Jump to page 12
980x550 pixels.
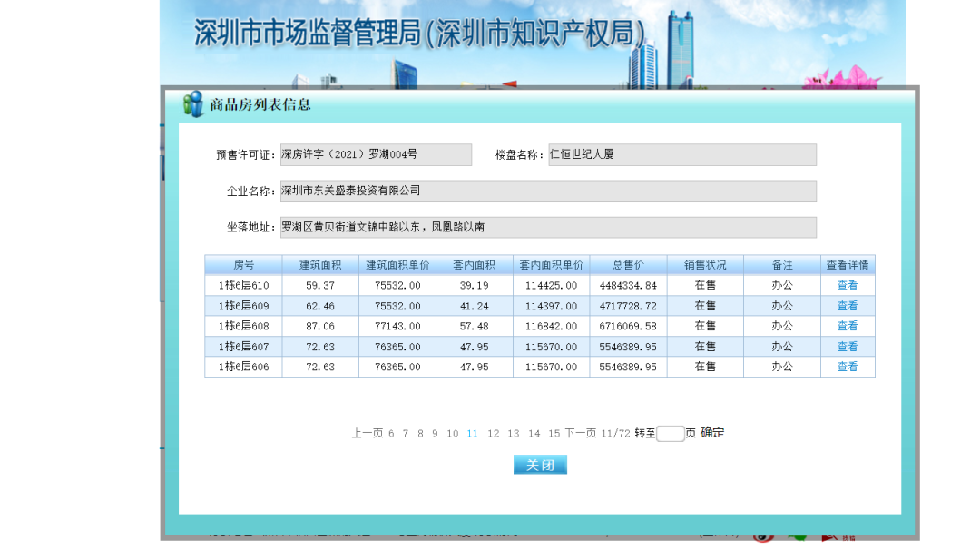click(493, 434)
